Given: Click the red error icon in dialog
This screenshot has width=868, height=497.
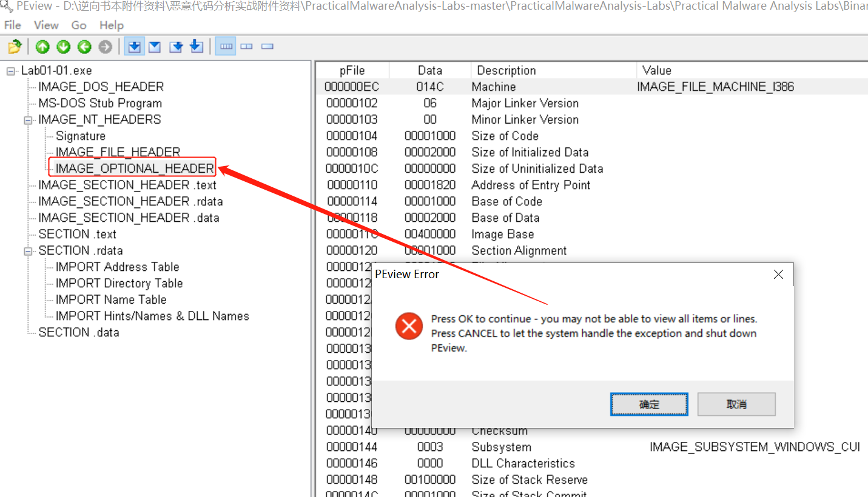Looking at the screenshot, I should pyautogui.click(x=409, y=327).
